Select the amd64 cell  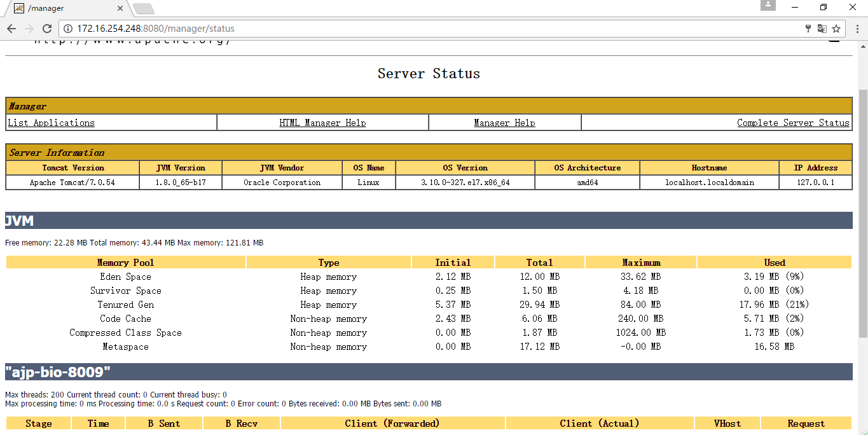coord(588,183)
